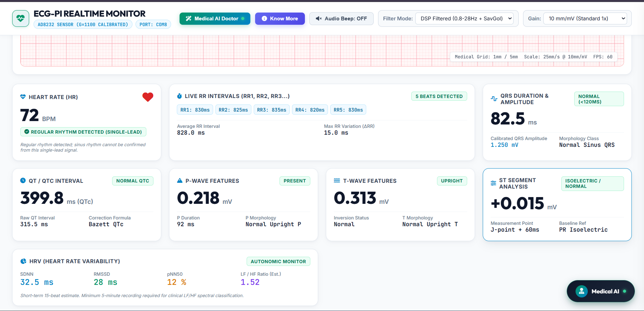The height and width of the screenshot is (311, 644).
Task: Open the Medical AI Doctor panel
Action: pyautogui.click(x=215, y=19)
